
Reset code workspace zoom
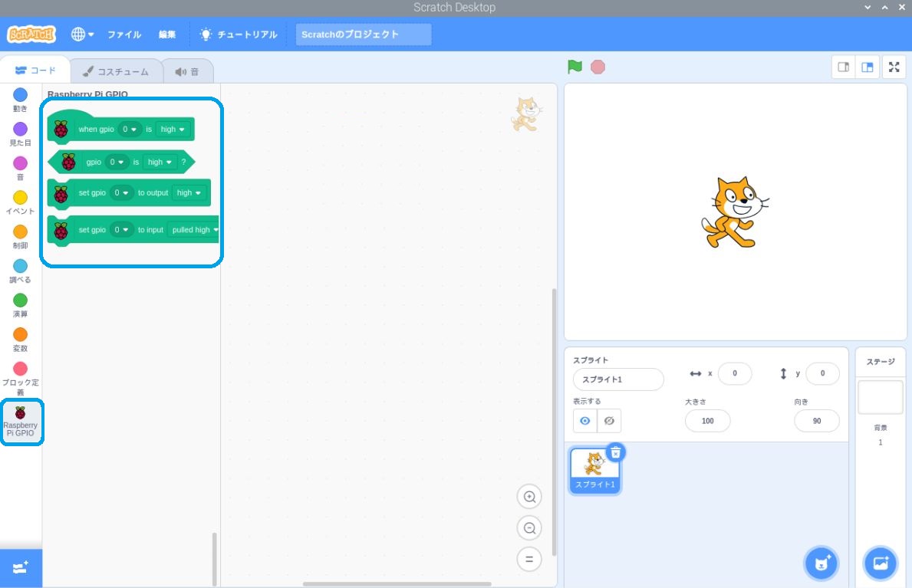pos(529,560)
